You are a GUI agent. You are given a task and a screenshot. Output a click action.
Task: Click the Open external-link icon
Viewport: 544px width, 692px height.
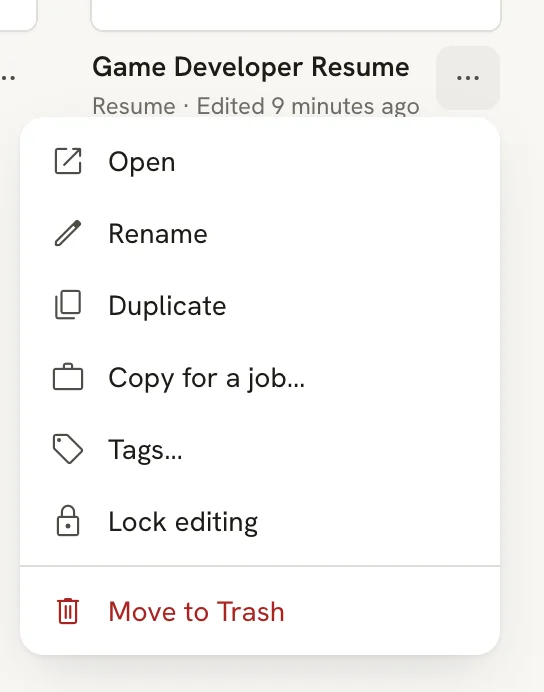point(68,161)
